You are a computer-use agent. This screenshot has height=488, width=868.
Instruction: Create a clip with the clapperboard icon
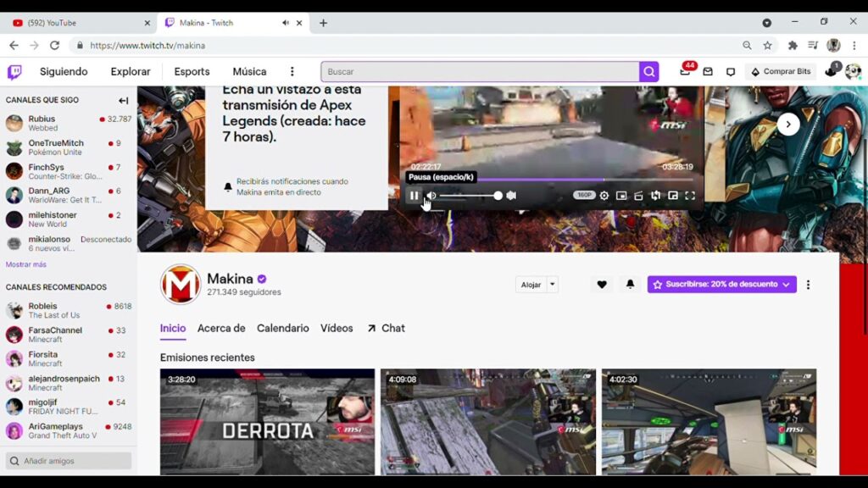638,196
